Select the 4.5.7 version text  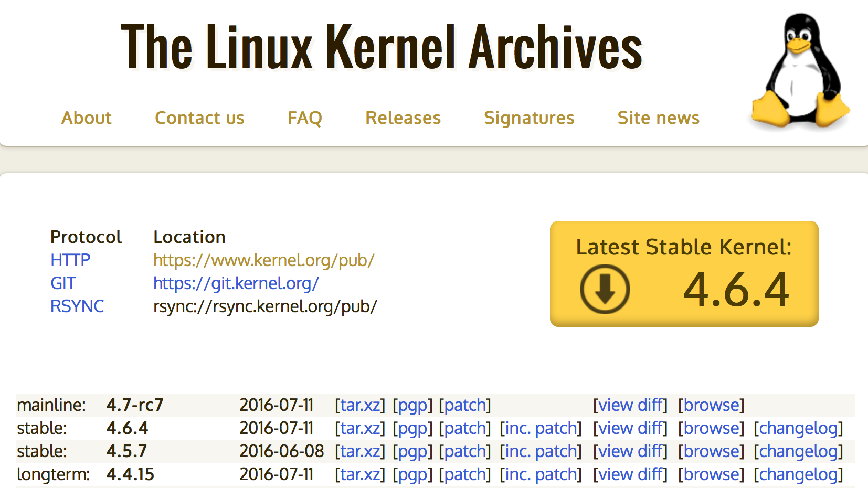point(126,451)
